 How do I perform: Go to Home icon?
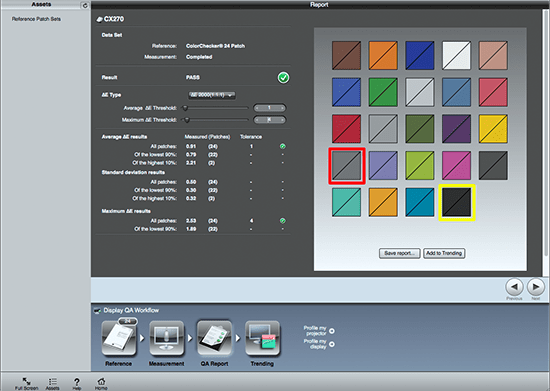click(x=101, y=383)
